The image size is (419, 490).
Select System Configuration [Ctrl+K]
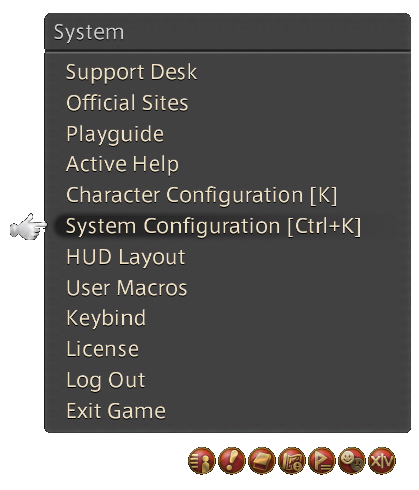pos(213,226)
